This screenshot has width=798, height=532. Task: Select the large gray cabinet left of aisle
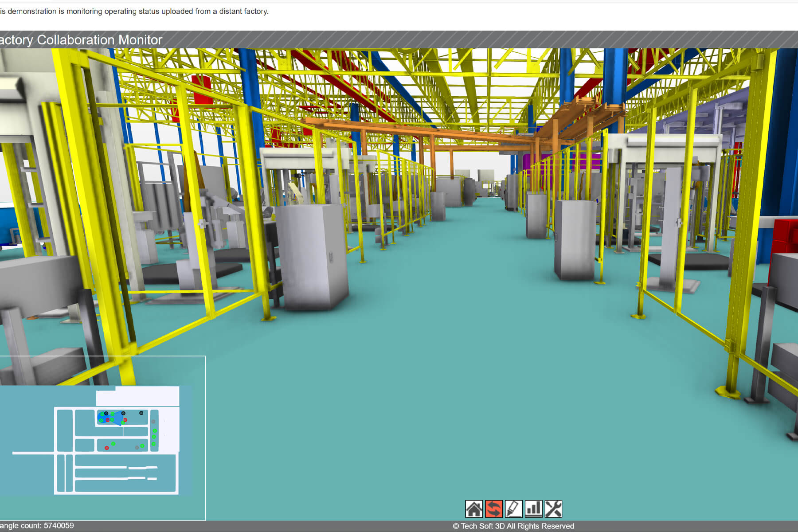click(x=313, y=257)
